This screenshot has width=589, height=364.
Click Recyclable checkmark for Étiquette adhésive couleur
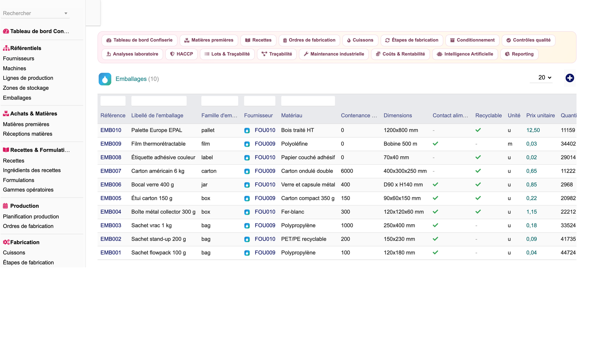478,157
